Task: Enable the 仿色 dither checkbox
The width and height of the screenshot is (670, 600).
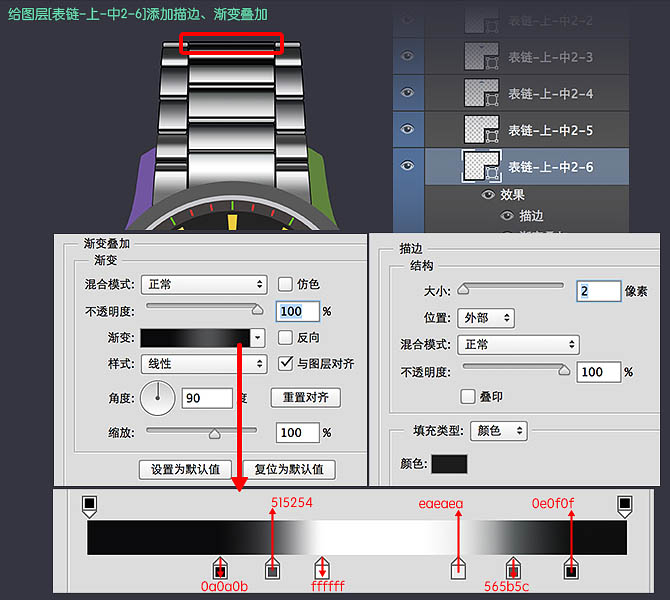Action: pos(285,284)
